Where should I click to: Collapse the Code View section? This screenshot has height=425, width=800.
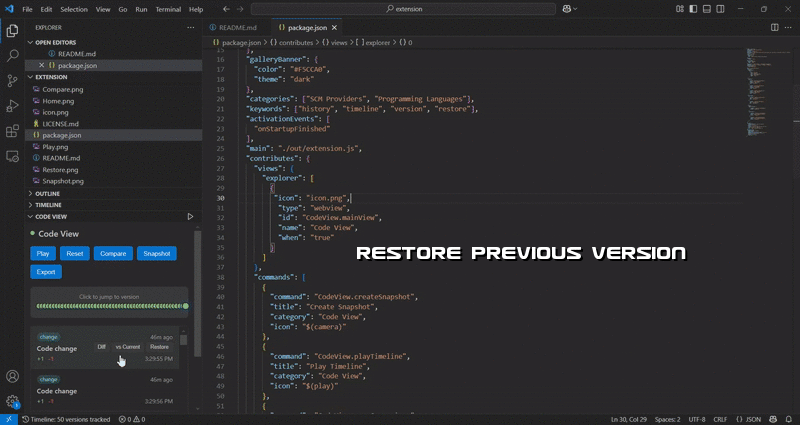click(31, 216)
